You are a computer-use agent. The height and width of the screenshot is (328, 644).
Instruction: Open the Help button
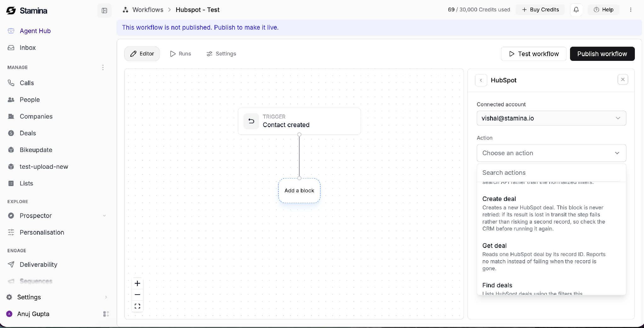click(603, 10)
